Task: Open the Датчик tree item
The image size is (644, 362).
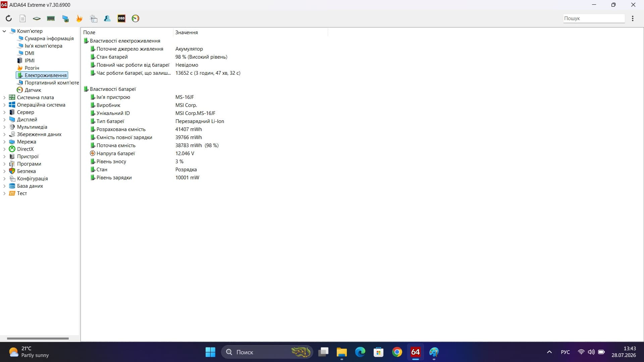Action: [33, 90]
